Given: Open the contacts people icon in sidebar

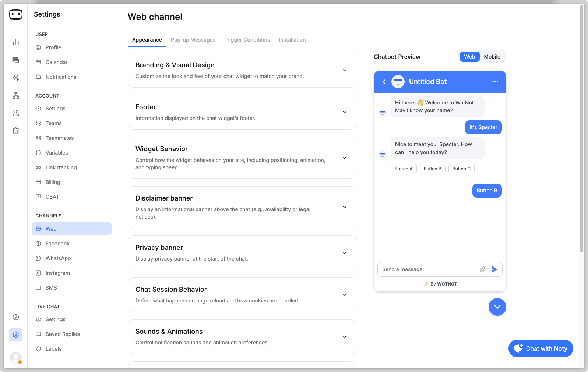Looking at the screenshot, I should click(x=16, y=113).
